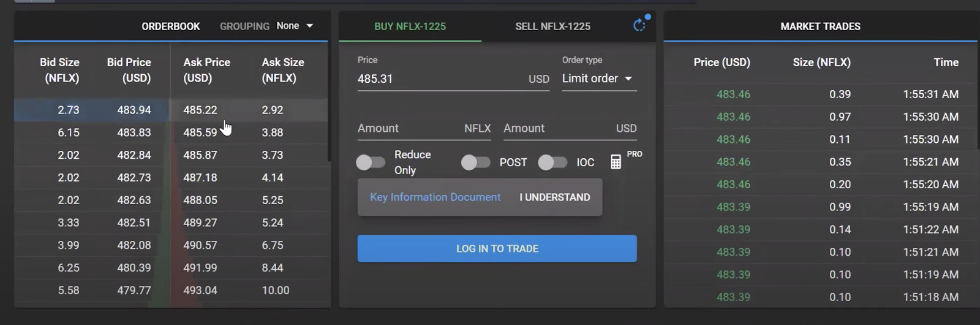Select ask price 489.27
The width and height of the screenshot is (980, 325).
point(200,223)
